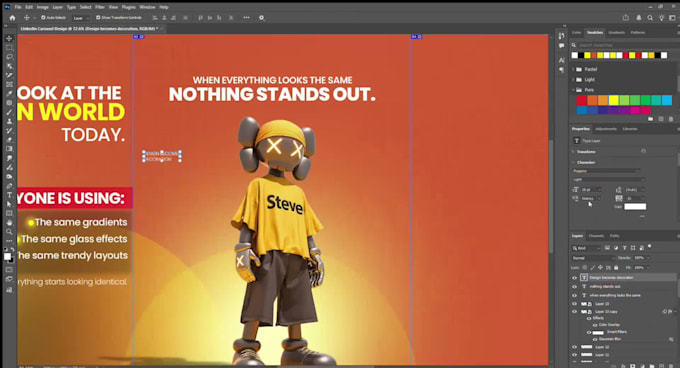
Task: Filter layers by pixel layer icon
Action: 607,248
